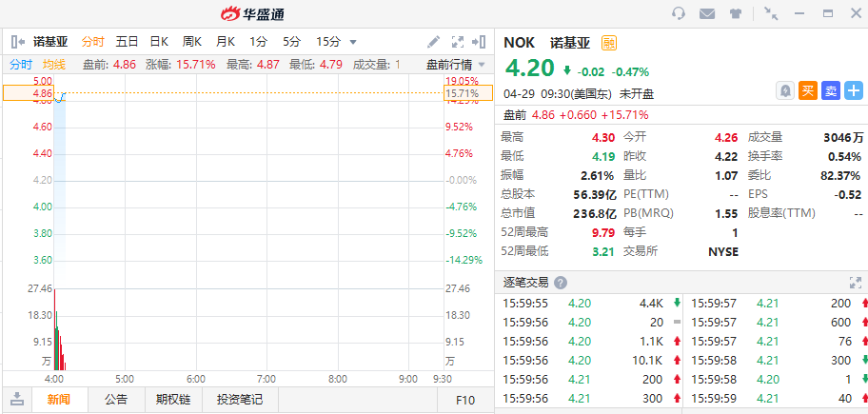This screenshot has width=868, height=414.
Task: Toggle the 分时 line indicator
Action: [21, 64]
